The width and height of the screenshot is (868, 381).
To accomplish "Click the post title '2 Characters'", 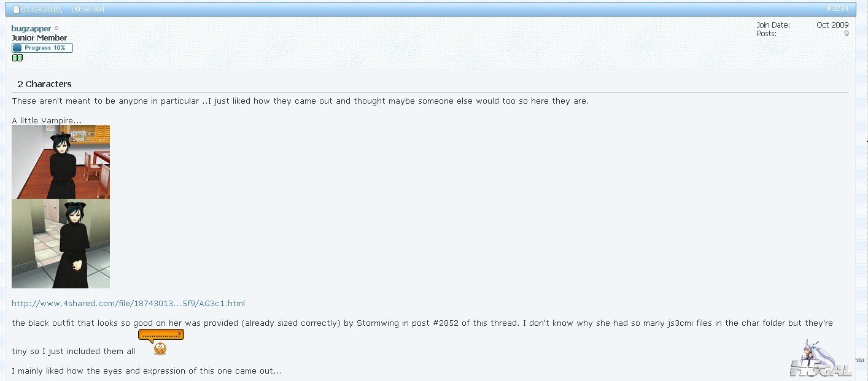I will tap(44, 84).
